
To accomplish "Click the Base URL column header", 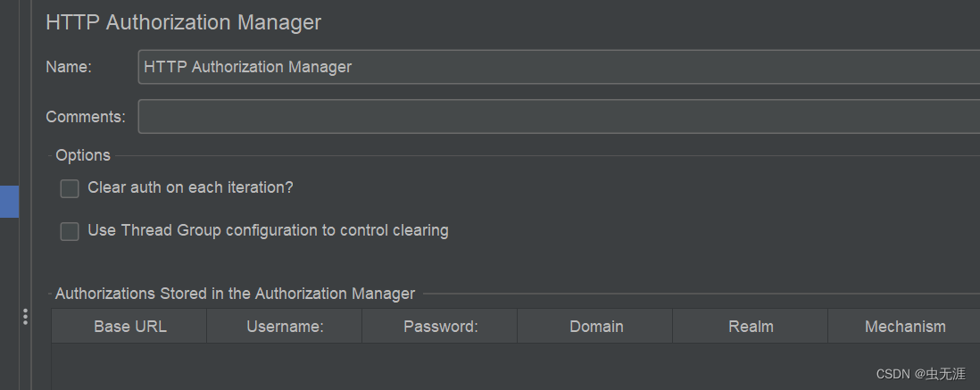I will (x=129, y=327).
